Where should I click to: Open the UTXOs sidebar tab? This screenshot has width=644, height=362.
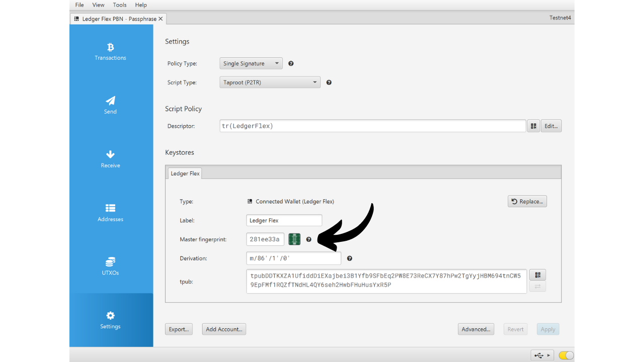pyautogui.click(x=111, y=266)
